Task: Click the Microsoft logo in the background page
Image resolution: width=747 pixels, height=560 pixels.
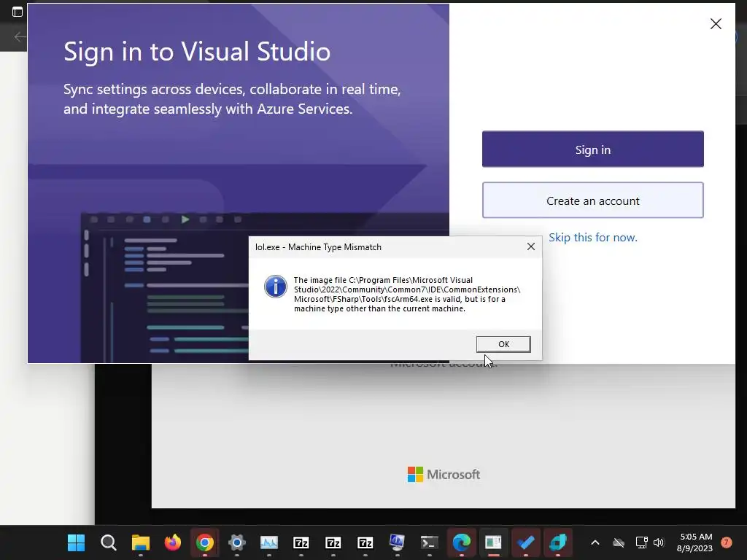Action: pos(444,474)
